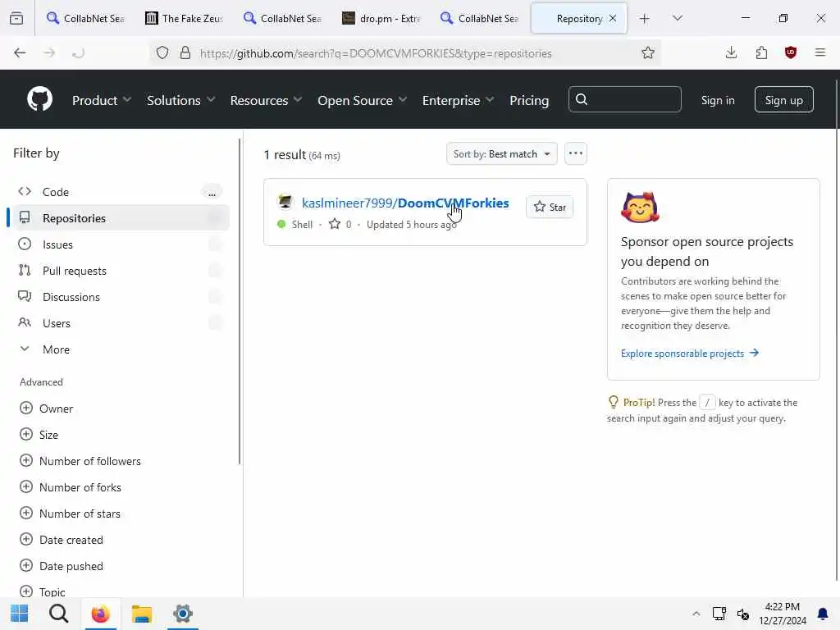Expand the Resources menu

pos(266,100)
